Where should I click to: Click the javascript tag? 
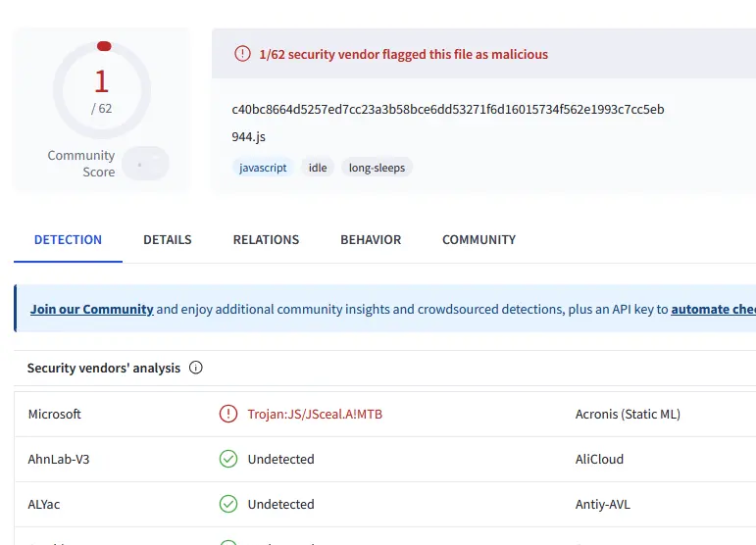[263, 168]
